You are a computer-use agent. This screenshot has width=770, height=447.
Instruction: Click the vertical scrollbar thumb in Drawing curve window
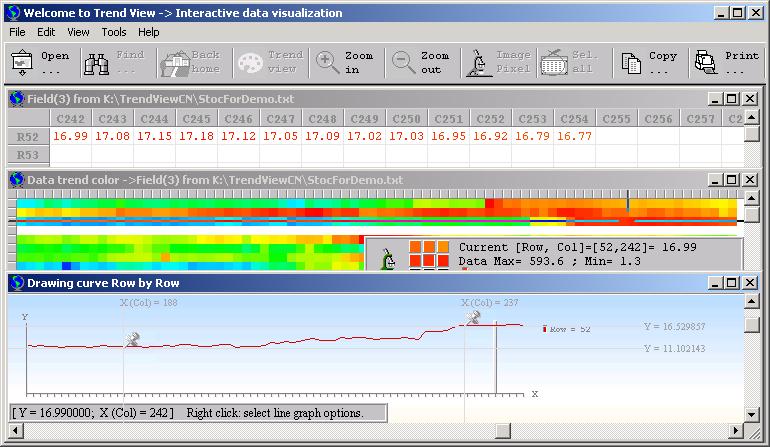[752, 324]
